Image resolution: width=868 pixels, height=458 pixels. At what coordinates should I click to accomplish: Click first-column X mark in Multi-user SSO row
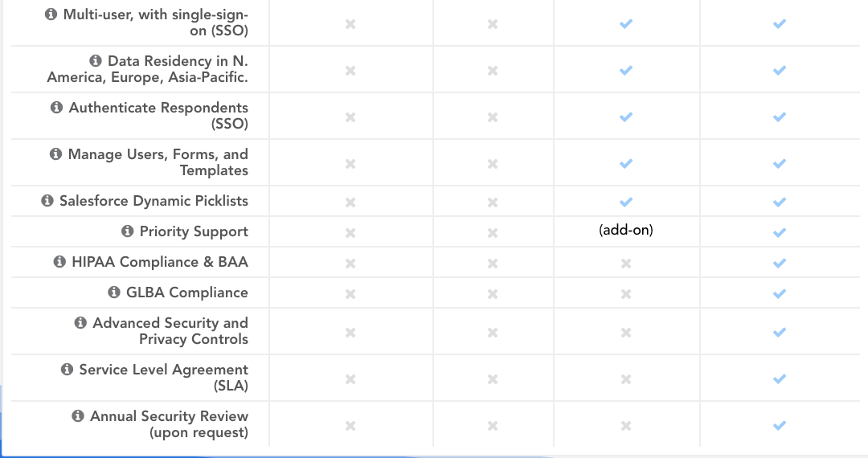(350, 24)
